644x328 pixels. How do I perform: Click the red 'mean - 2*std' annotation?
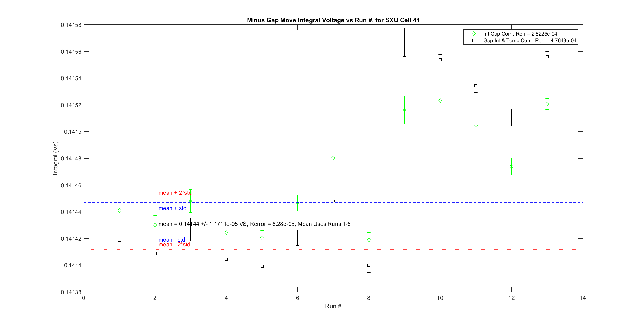(174, 245)
